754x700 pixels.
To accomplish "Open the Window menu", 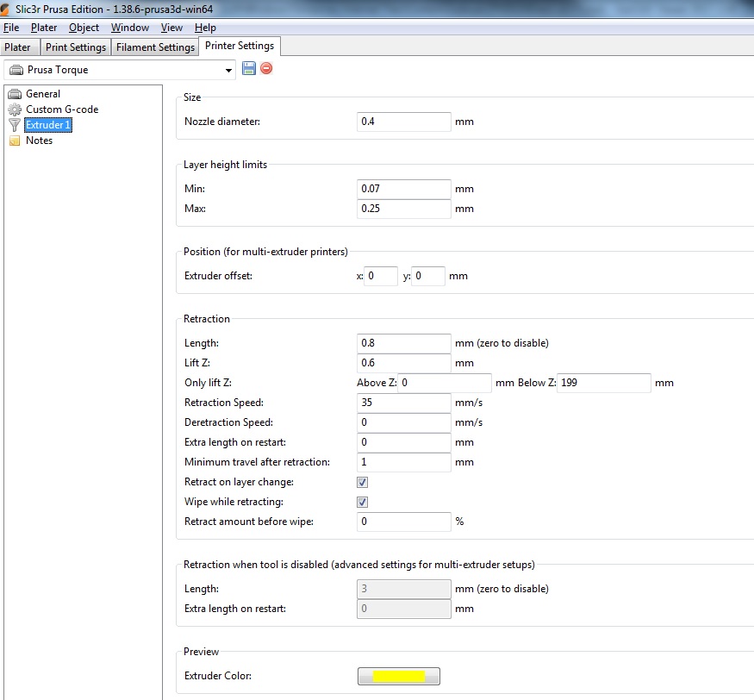I will click(130, 28).
